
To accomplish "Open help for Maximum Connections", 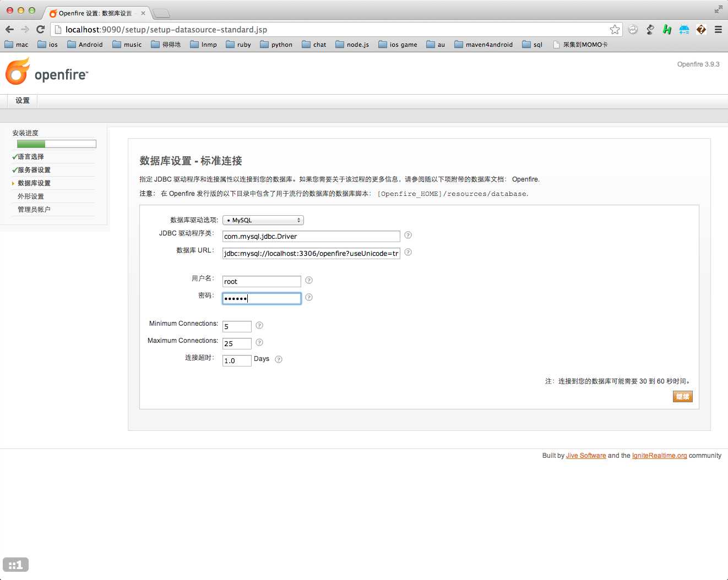I will click(x=259, y=342).
